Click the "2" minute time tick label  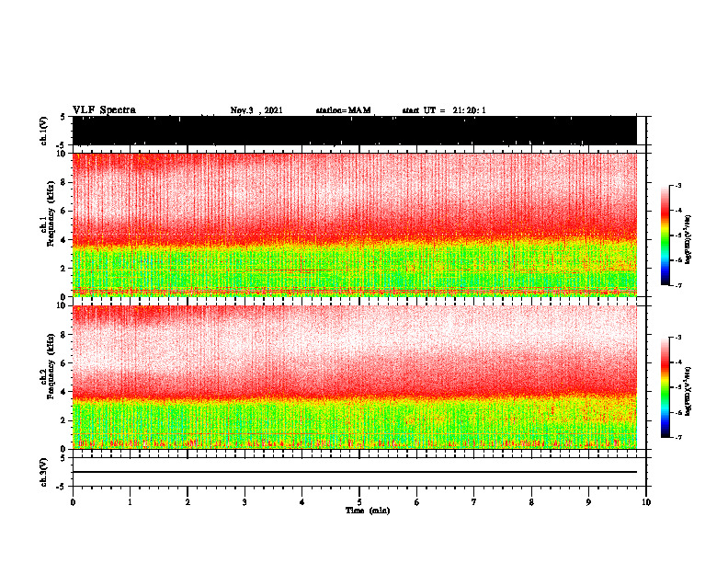point(188,502)
